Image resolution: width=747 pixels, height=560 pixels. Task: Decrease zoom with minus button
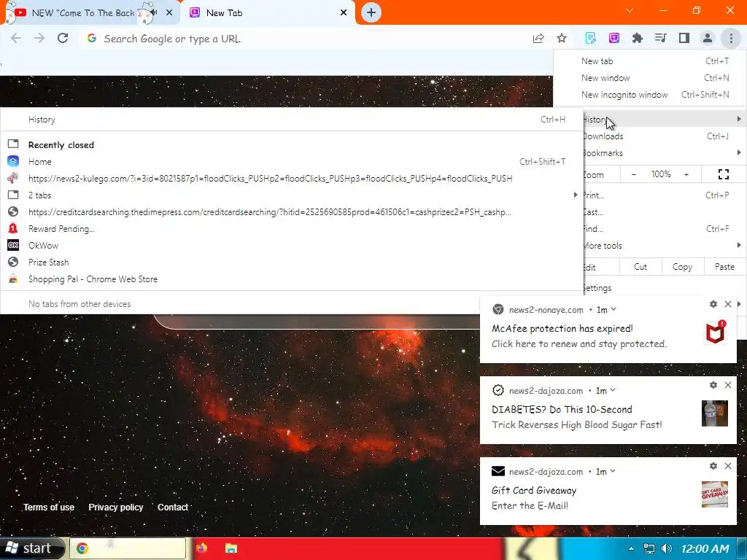634,174
